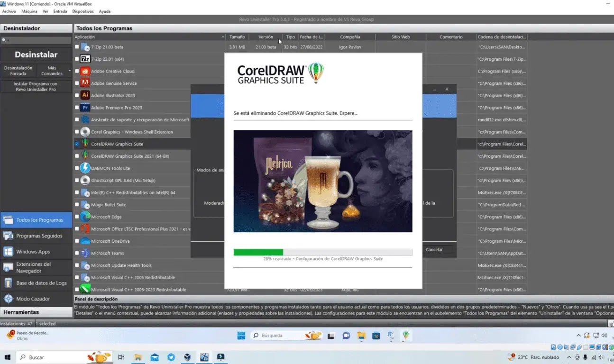Open Task View on the host taskbar
The image size is (614, 364).
[x=121, y=357]
